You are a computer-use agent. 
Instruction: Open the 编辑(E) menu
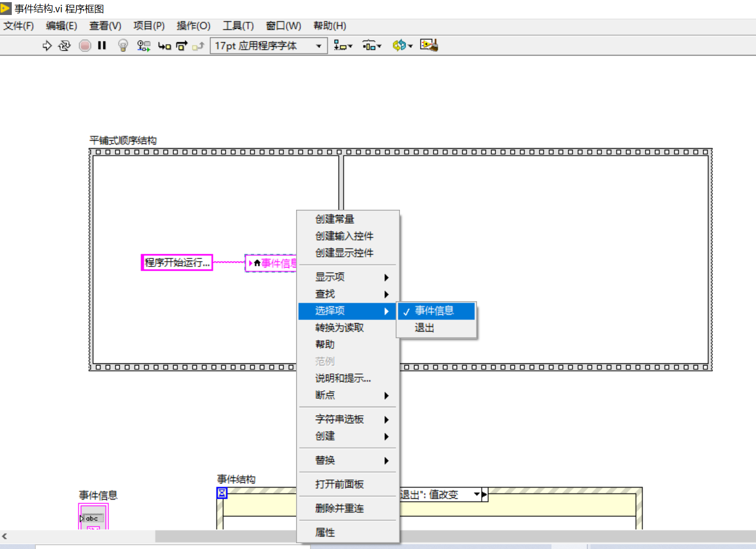[62, 26]
